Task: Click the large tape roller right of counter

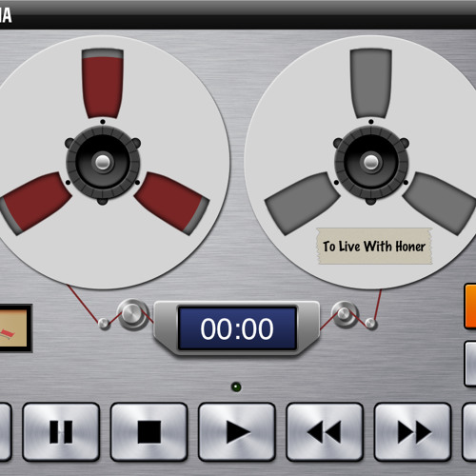Action: click(x=345, y=314)
